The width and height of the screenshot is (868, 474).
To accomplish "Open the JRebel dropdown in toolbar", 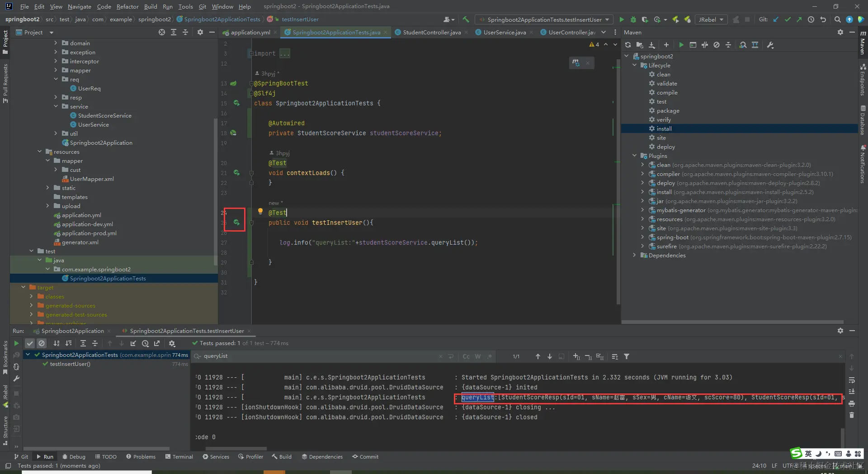I will click(x=711, y=19).
